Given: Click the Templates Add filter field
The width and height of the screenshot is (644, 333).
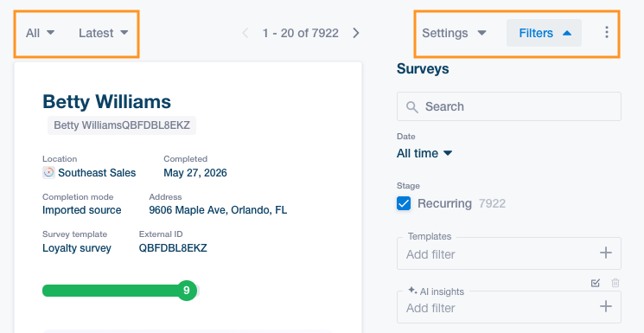Looking at the screenshot, I should (x=509, y=253).
